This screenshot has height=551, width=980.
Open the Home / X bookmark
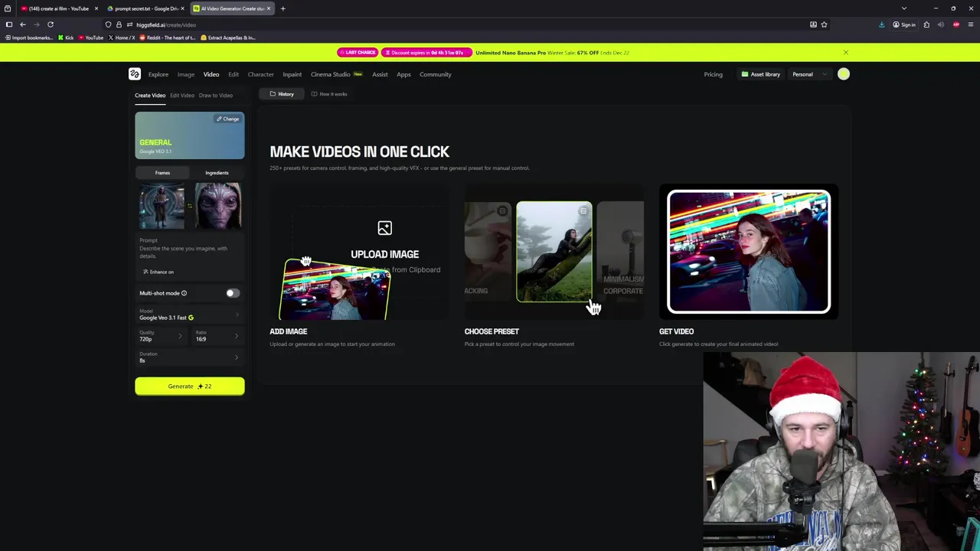click(122, 37)
